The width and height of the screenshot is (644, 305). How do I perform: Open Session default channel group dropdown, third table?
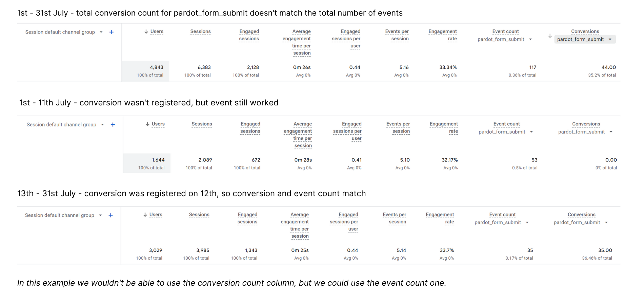[100, 215]
